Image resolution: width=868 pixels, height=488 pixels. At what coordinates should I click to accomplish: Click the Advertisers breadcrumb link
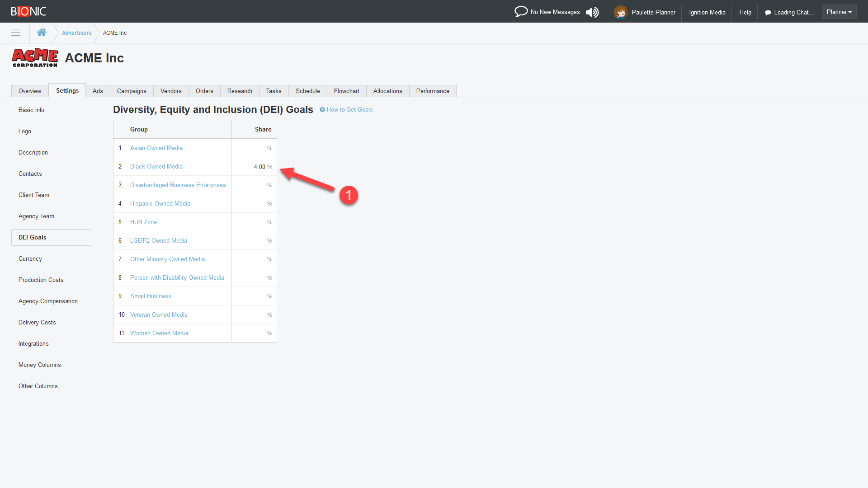click(x=76, y=33)
